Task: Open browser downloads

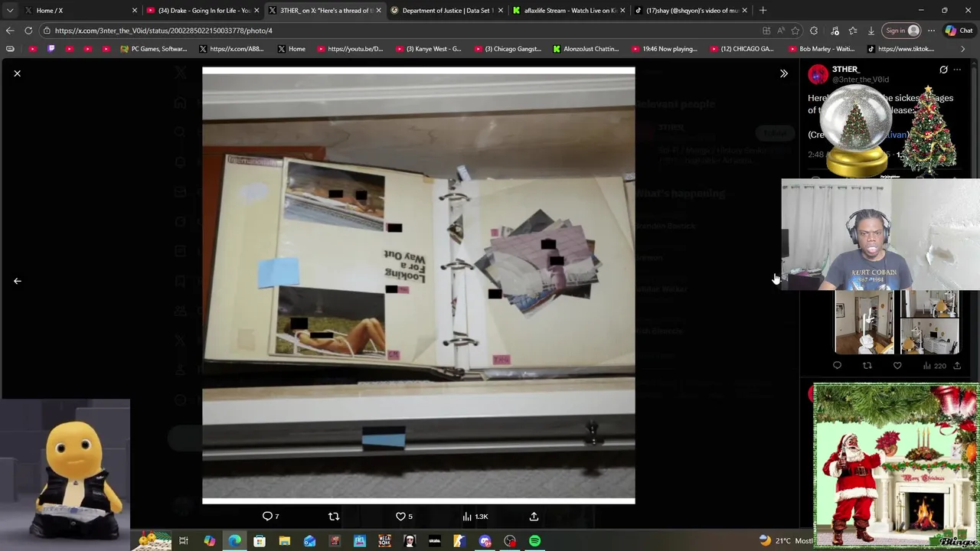Action: point(871,31)
